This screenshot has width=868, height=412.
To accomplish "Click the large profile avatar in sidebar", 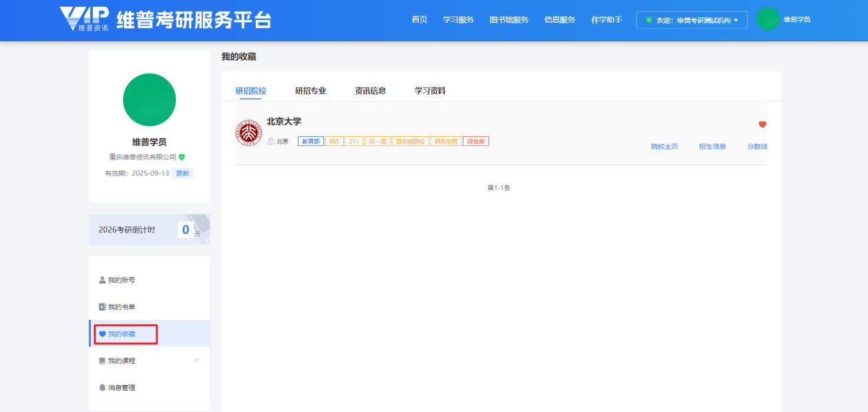I will click(149, 100).
